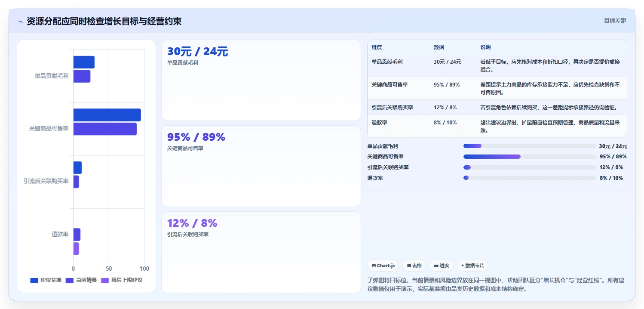
Task: Click the 当前情景 bar for 单品贡献毛利 in chart
Action: click(x=82, y=76)
